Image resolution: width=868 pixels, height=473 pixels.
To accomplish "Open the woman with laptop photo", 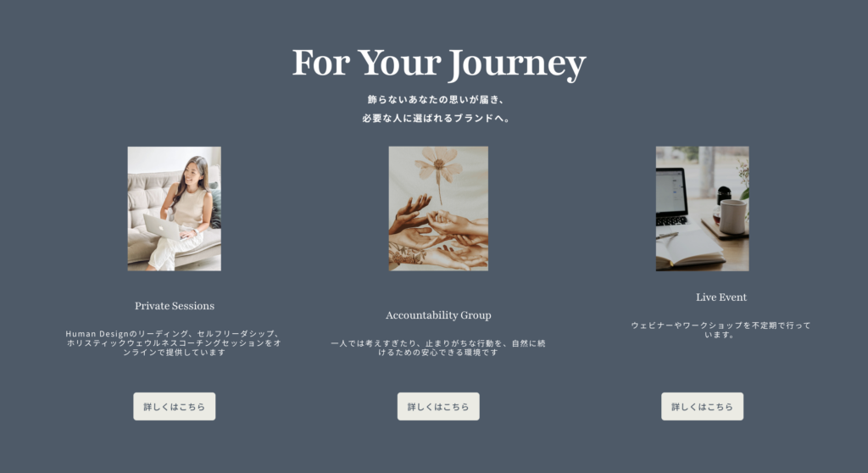I will pyautogui.click(x=175, y=209).
